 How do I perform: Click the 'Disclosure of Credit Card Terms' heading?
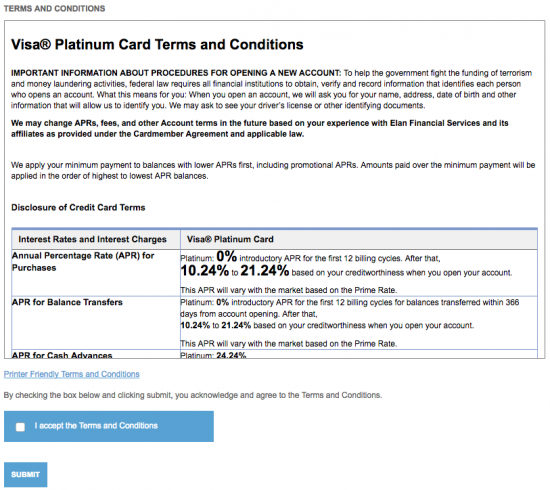(x=78, y=207)
